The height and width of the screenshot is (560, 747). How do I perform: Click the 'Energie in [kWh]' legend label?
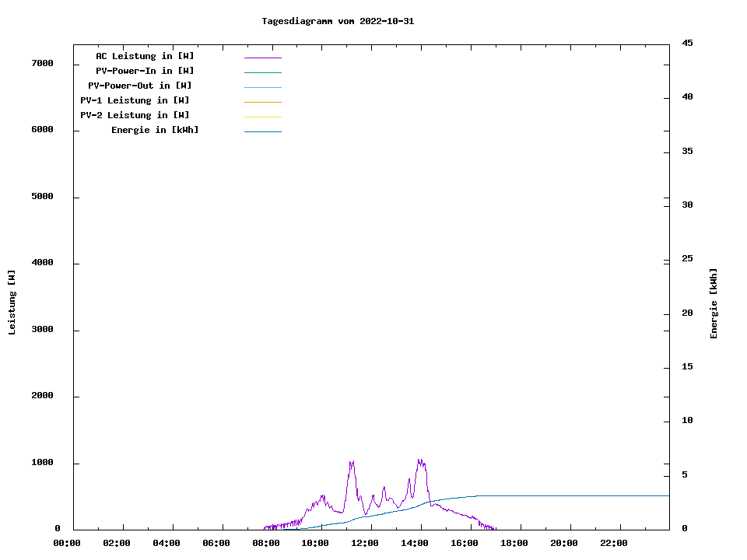pyautogui.click(x=155, y=130)
